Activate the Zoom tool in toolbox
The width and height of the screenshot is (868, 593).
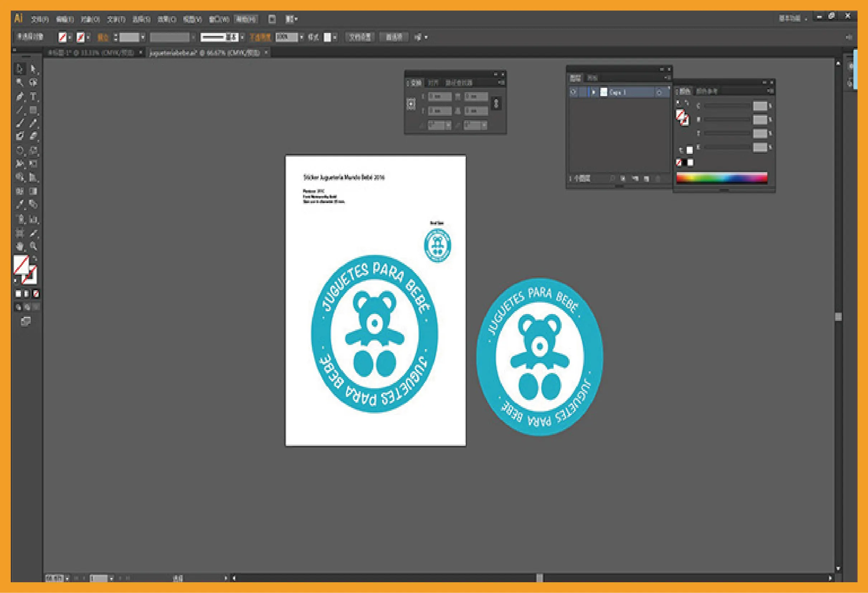click(33, 246)
